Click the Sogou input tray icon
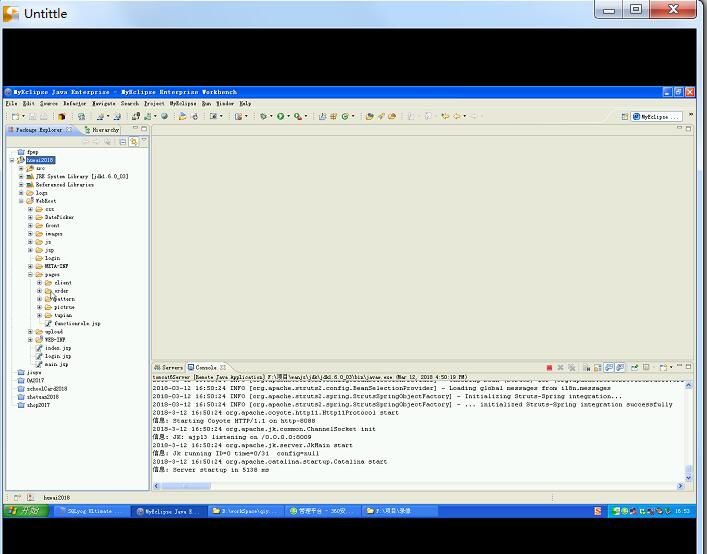Image resolution: width=707 pixels, height=554 pixels. click(598, 511)
